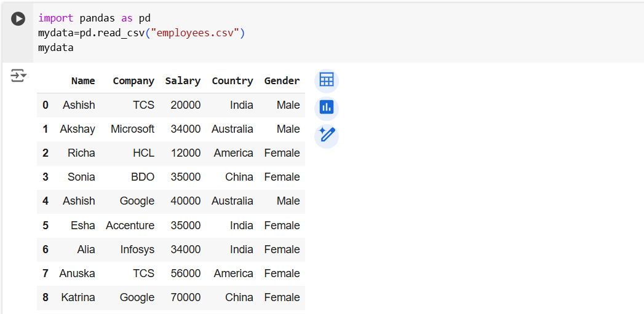Select the name Katrina in table
The image size is (644, 314).
click(x=78, y=297)
